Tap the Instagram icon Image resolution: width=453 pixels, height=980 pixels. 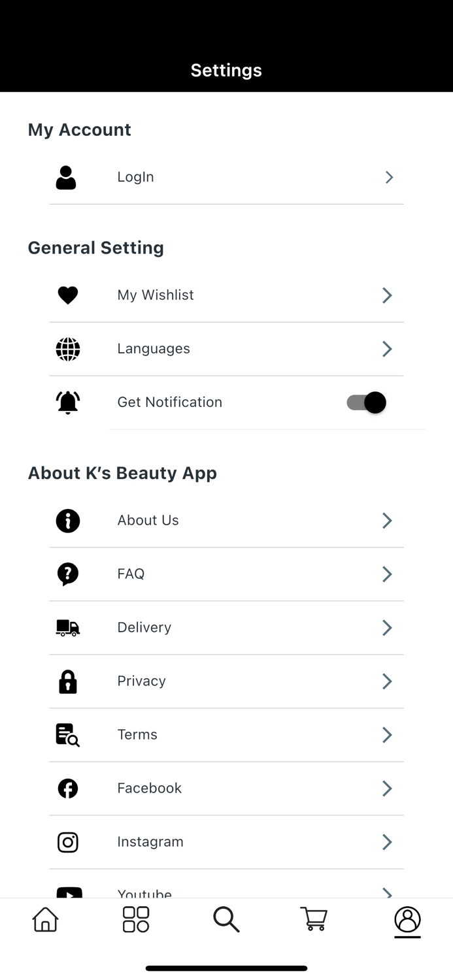(x=67, y=841)
